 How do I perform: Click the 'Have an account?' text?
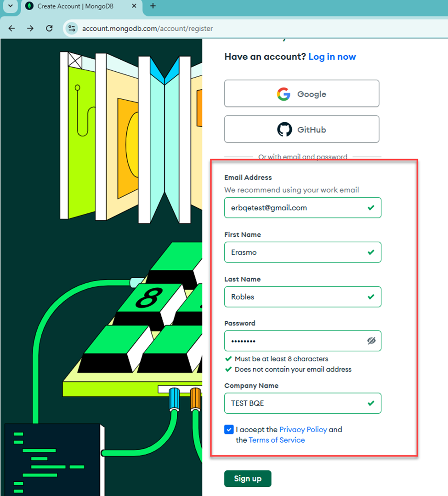click(x=265, y=57)
